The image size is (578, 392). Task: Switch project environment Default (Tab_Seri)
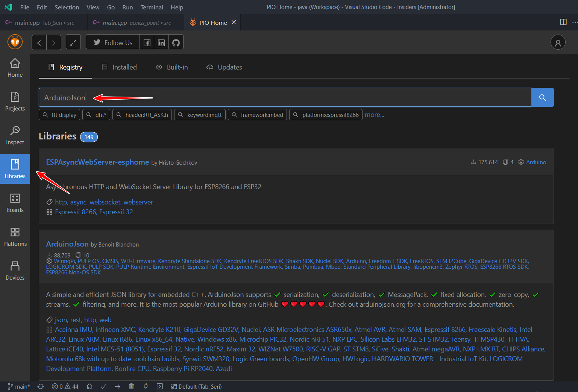(x=196, y=386)
